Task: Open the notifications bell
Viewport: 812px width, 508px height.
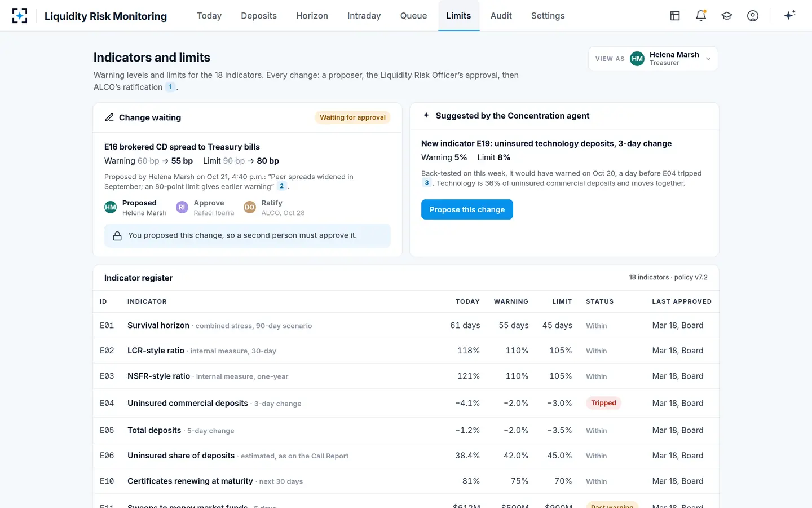Action: 701,16
